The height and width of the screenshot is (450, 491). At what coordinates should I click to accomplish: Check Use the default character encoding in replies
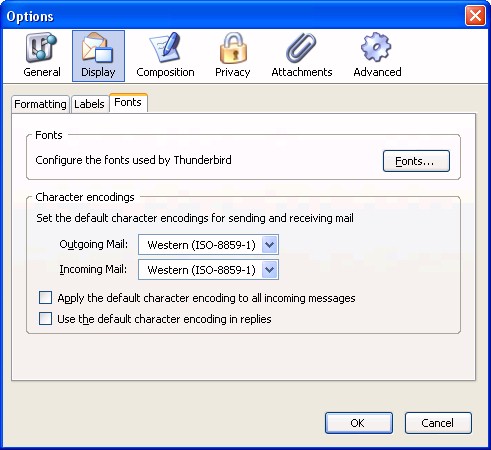(45, 318)
